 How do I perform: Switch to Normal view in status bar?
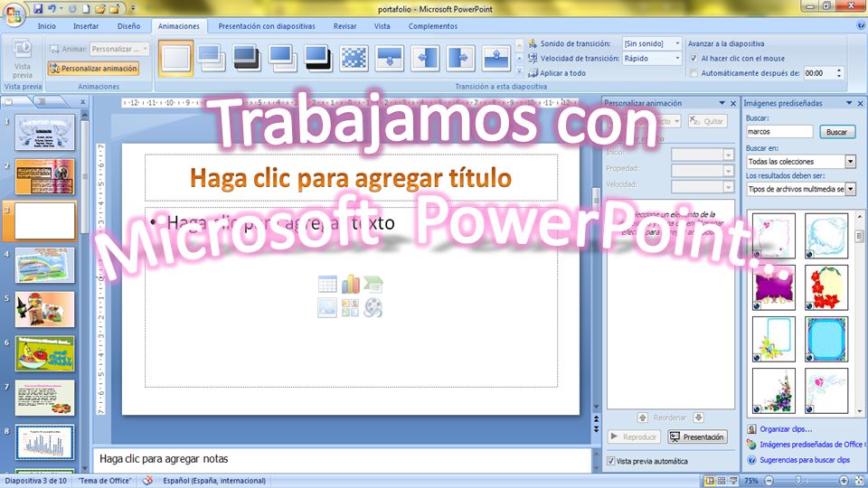[x=710, y=481]
